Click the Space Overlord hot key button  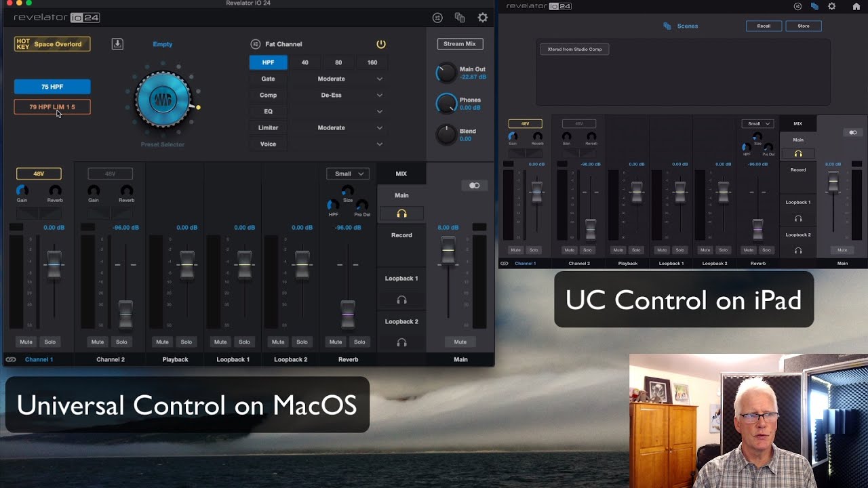[52, 44]
